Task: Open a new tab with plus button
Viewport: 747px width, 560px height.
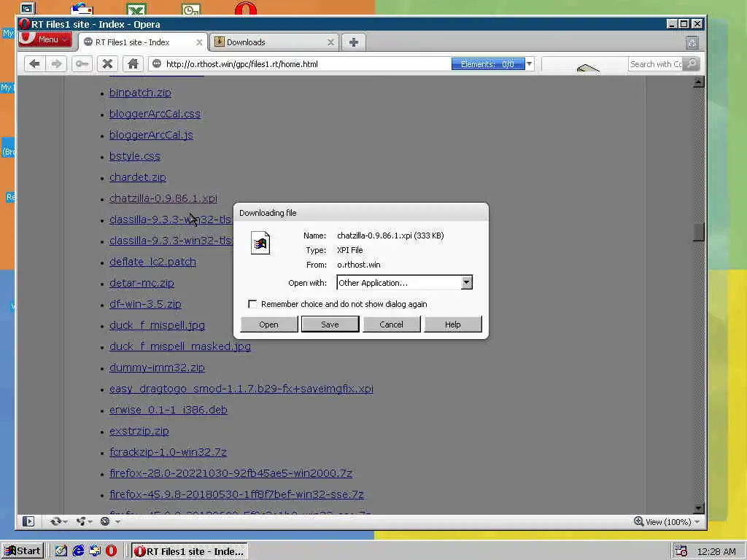Action: pyautogui.click(x=354, y=42)
